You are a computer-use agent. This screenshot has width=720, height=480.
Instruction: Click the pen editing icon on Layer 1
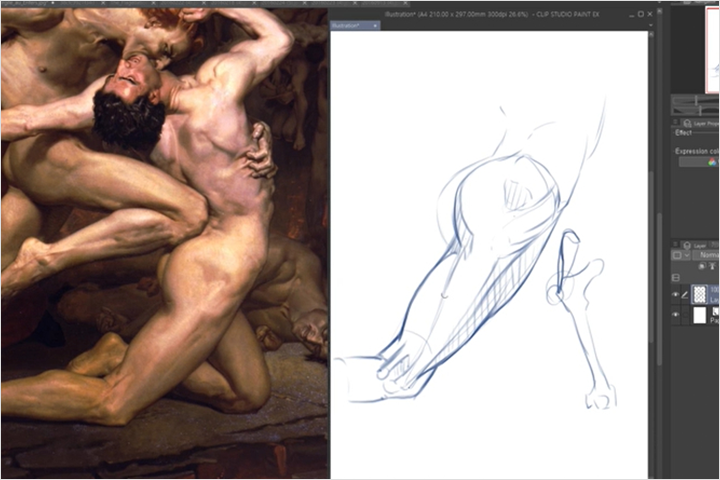(x=685, y=295)
